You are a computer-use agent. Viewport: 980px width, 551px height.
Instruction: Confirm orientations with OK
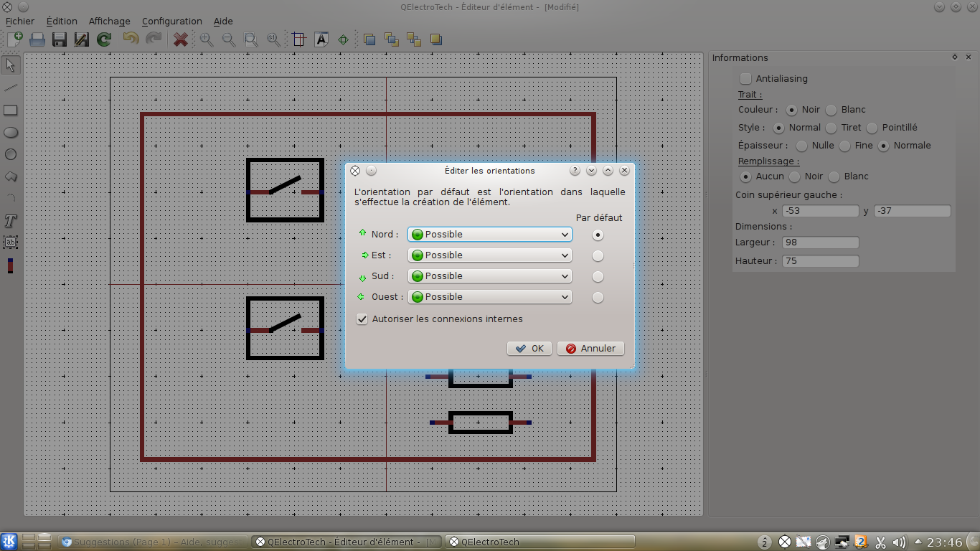[529, 349]
